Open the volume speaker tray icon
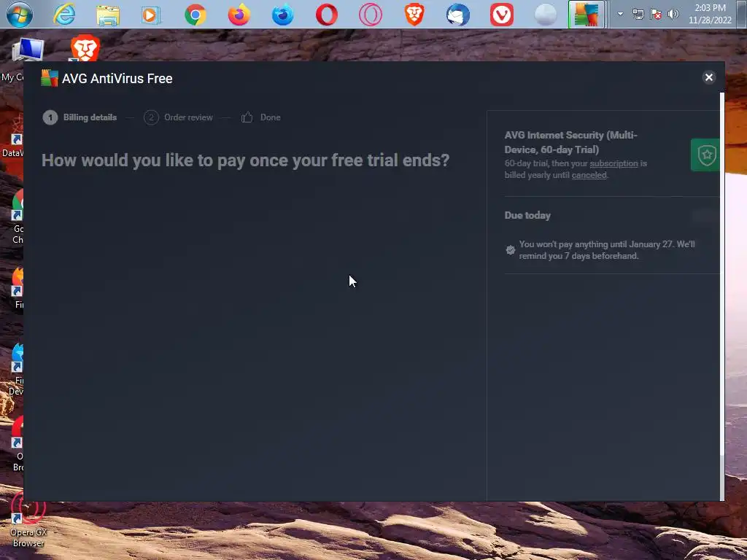This screenshot has height=560, width=747. (x=673, y=15)
